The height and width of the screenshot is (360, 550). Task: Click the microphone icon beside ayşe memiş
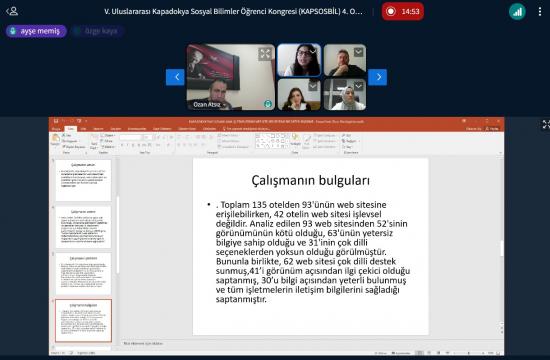(x=13, y=31)
